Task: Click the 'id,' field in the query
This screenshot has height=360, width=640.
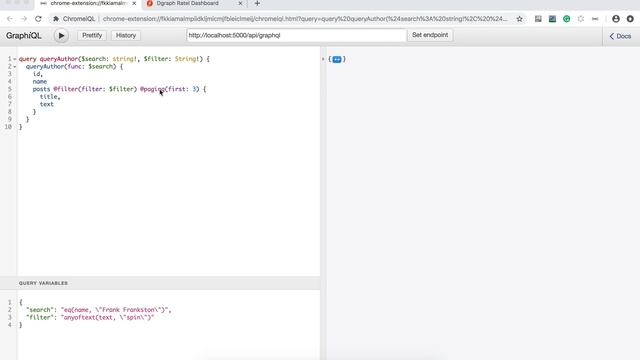Action: [38, 74]
